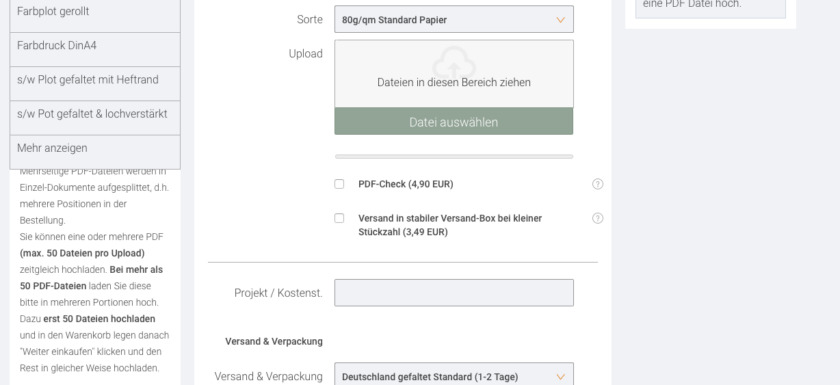Open the Sorte 80g/qm Standard Papier dropdown
The image size is (840, 385).
(454, 19)
